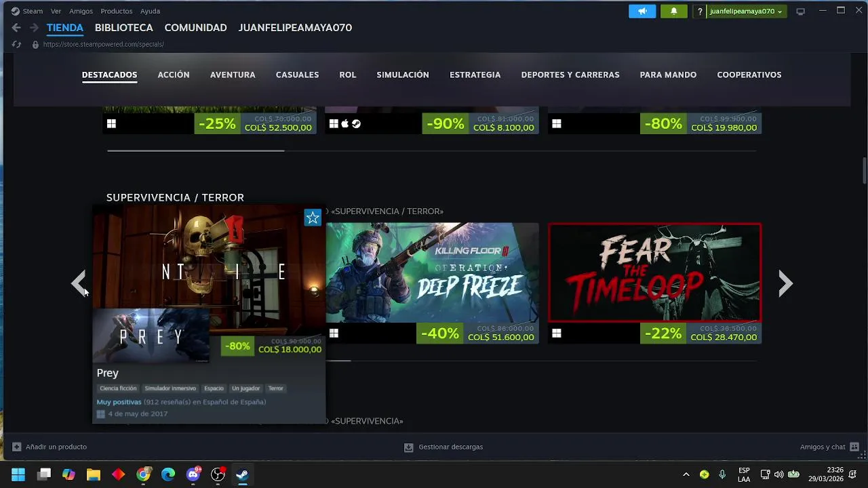868x488 pixels.
Task: Open Google Chrome from the taskbar
Action: (143, 474)
